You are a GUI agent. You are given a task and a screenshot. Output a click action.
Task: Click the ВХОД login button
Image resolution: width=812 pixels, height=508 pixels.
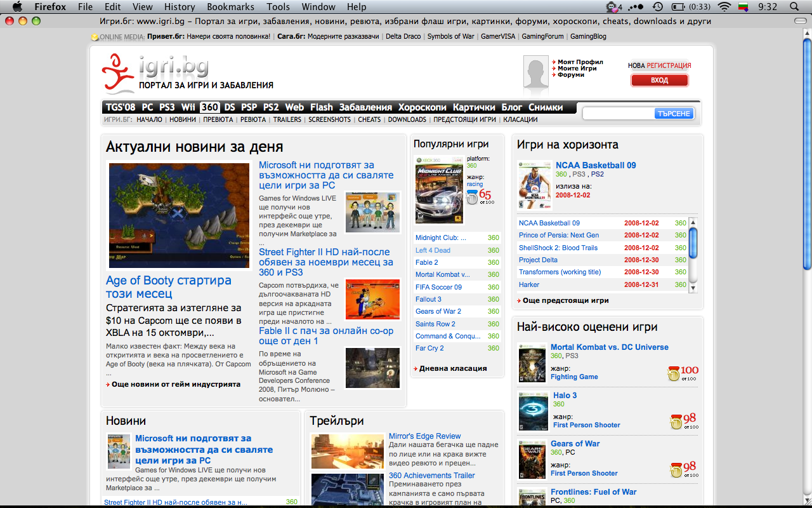click(660, 81)
